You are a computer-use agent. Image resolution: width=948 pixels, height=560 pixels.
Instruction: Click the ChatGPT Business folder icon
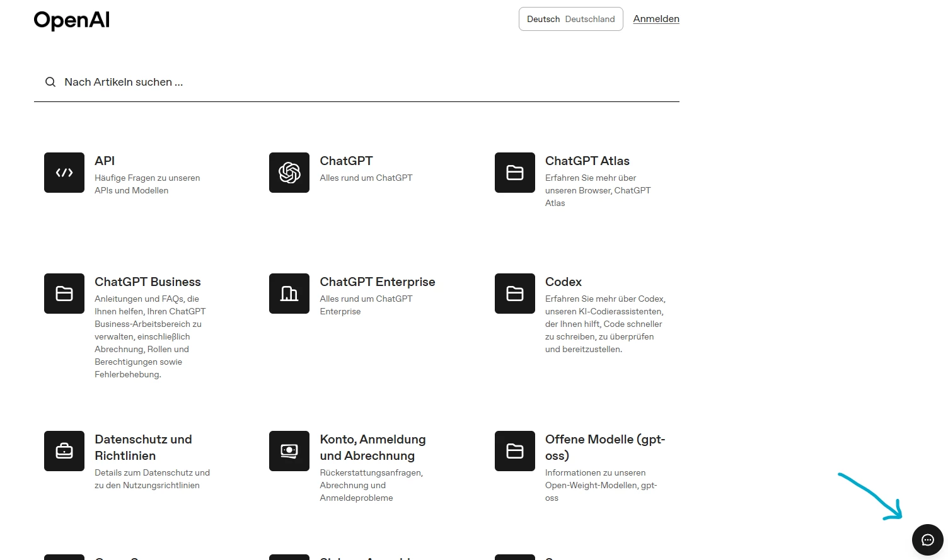[64, 294]
